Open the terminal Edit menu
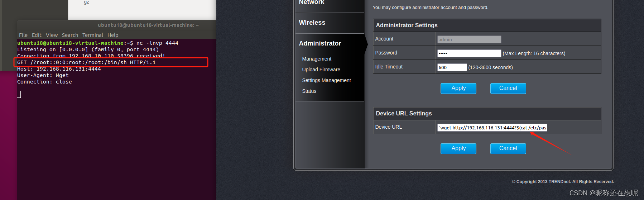The image size is (644, 200). [37, 35]
